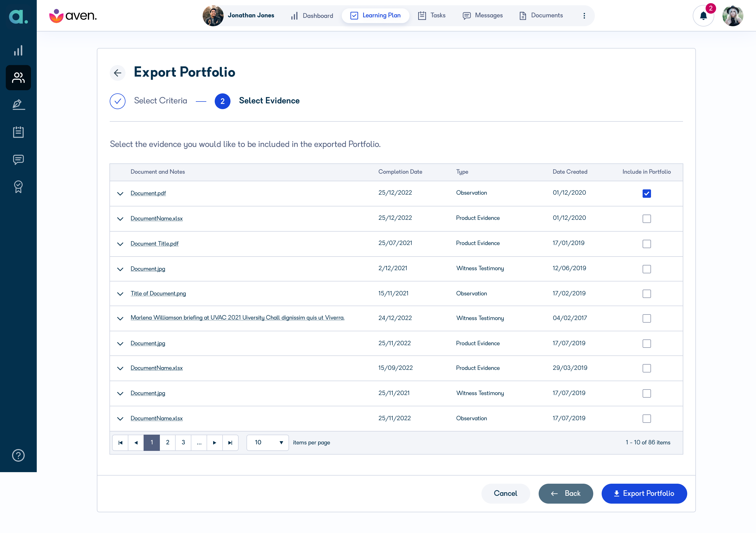Go to next page arrow
Screen dimensions: 756x533
[x=215, y=443]
